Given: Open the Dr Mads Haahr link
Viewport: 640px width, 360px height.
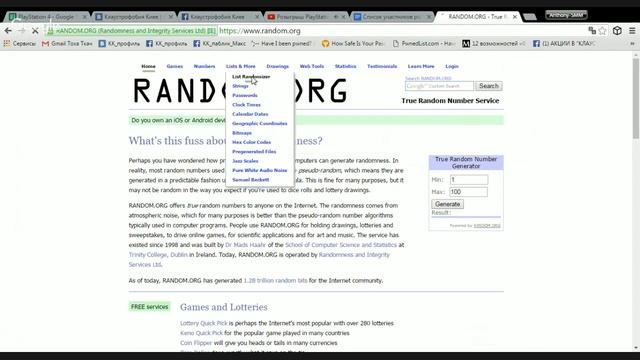Looking at the screenshot, I should click(x=246, y=245).
